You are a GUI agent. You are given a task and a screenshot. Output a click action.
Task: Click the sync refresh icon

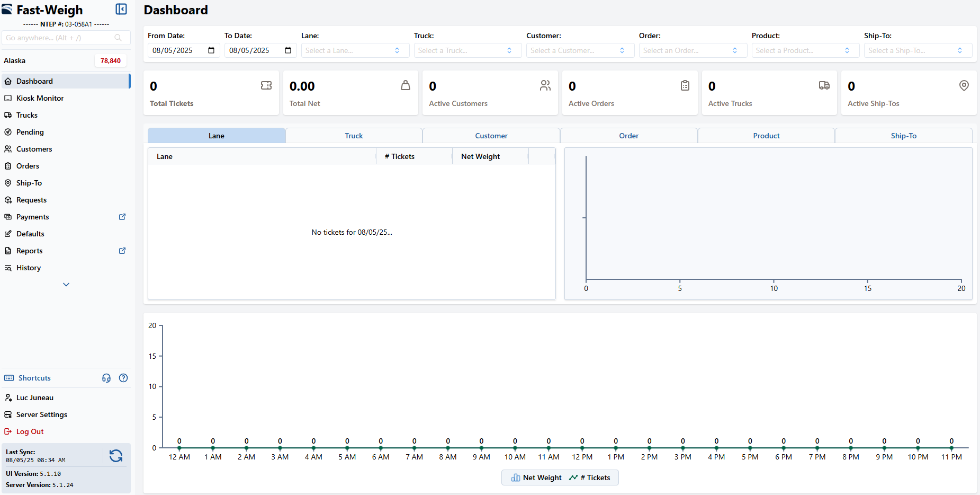click(x=115, y=456)
